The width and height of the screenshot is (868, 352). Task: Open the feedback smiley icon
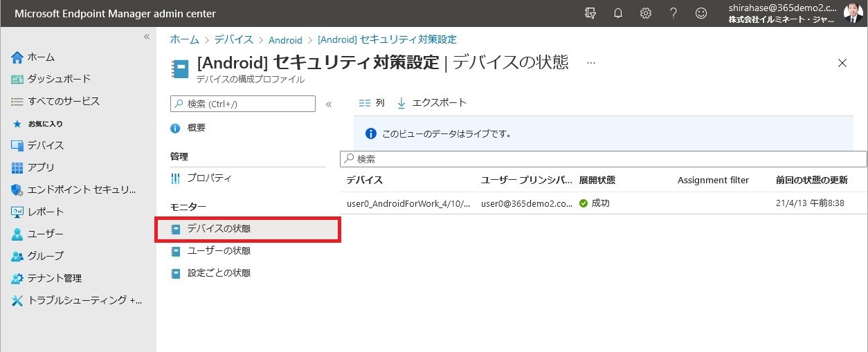tap(701, 13)
